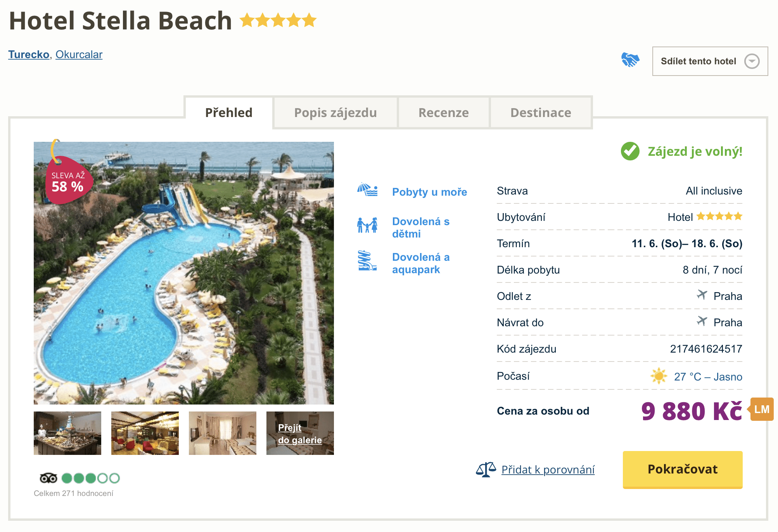This screenshot has height=532, width=778.
Task: Switch to the Popis zájezdu tab
Action: [335, 113]
